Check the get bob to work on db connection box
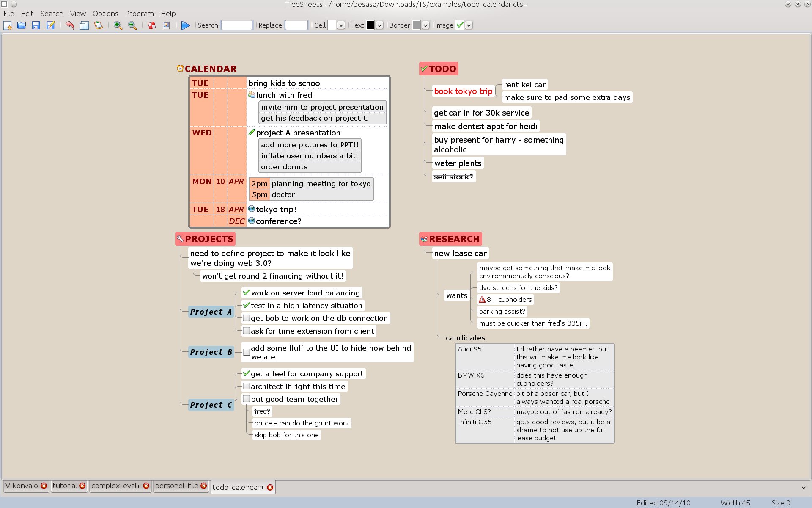This screenshot has height=508, width=812. [x=247, y=318]
